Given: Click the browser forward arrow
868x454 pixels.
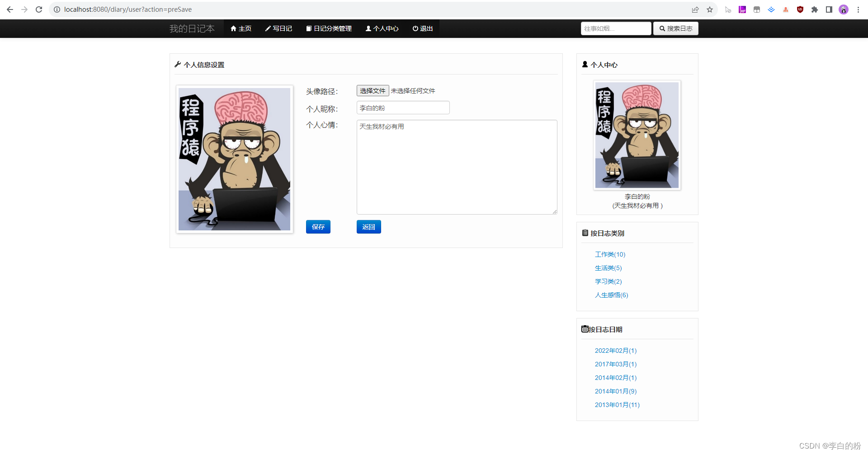Looking at the screenshot, I should pyautogui.click(x=24, y=9).
